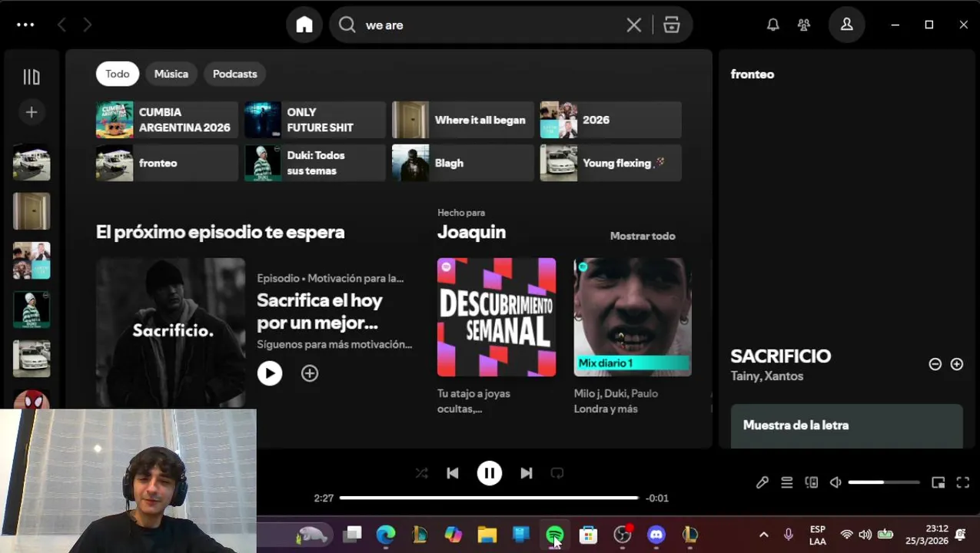Mute audio with speaker icon

[x=835, y=482]
